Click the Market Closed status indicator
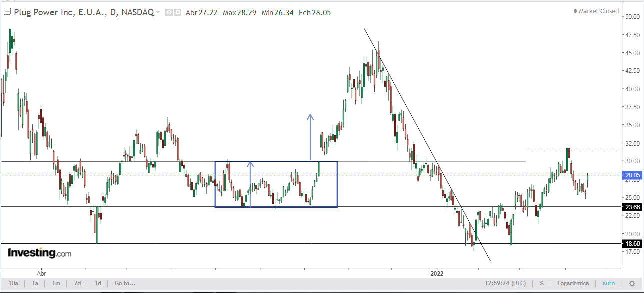644x293 pixels. (596, 11)
